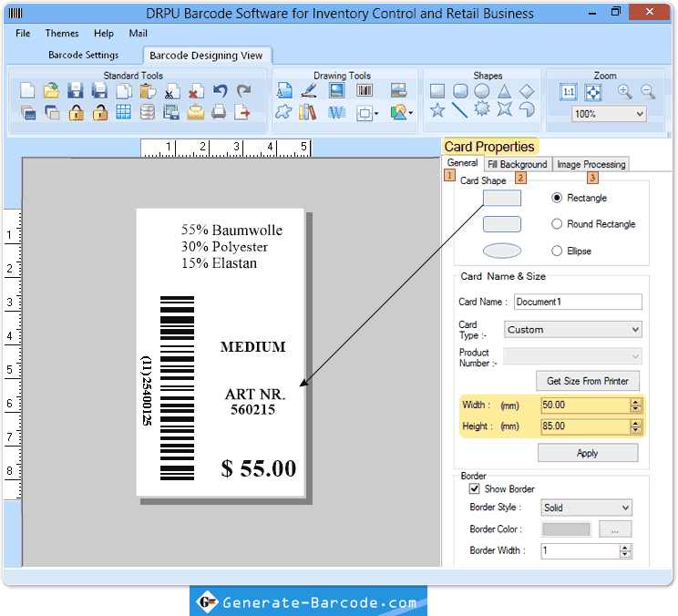
Task: Cut with the scissors icon
Action: tap(172, 91)
